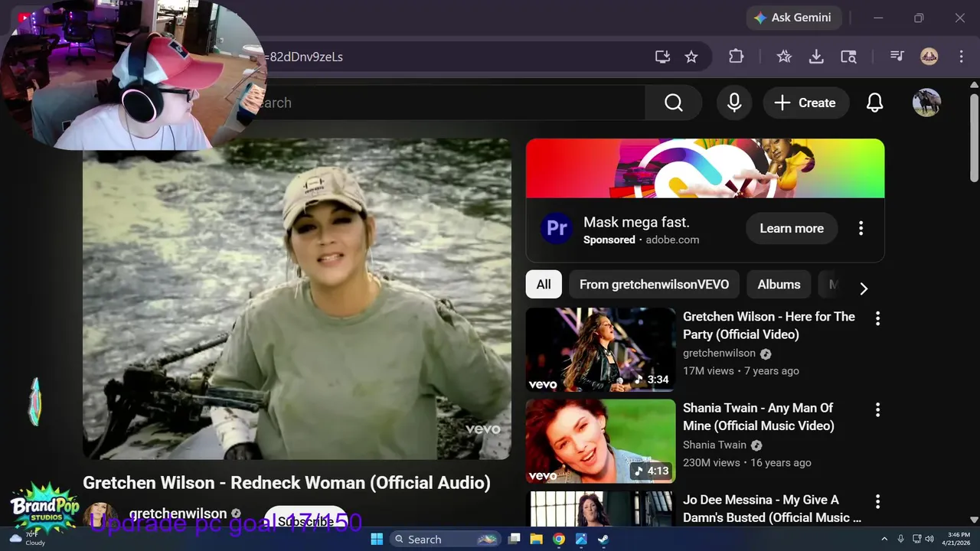Image resolution: width=980 pixels, height=551 pixels.
Task: Click Shania Twain - Any Man Of Mine title
Action: point(759,417)
